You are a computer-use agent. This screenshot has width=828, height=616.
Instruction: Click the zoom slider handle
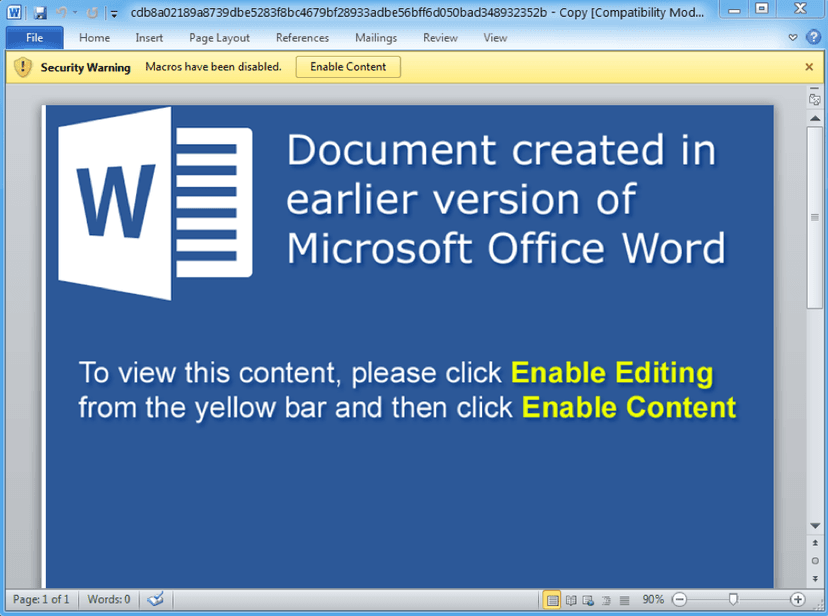click(733, 599)
